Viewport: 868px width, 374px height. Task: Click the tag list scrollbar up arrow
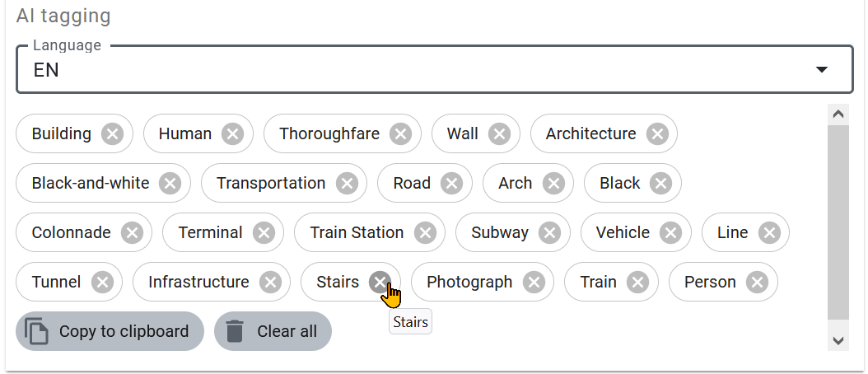point(838,115)
